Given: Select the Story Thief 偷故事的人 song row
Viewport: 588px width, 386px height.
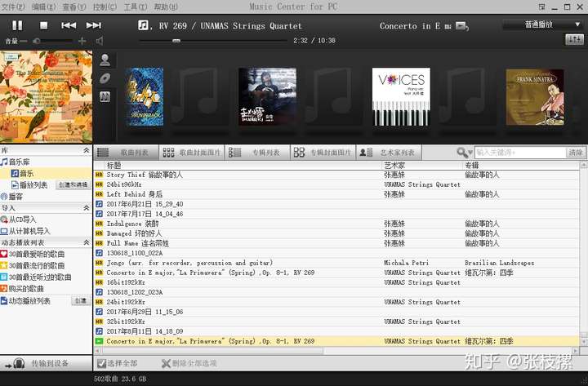Looking at the screenshot, I should click(x=336, y=175).
